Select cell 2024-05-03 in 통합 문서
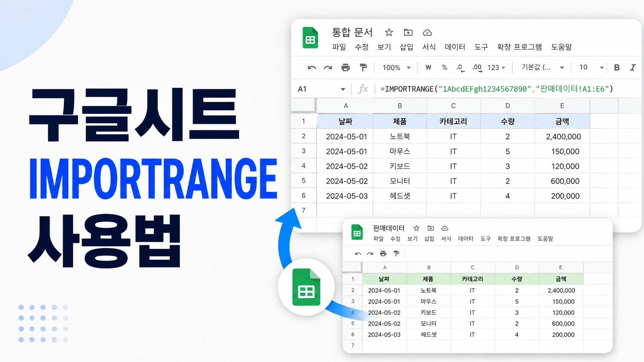 [345, 196]
